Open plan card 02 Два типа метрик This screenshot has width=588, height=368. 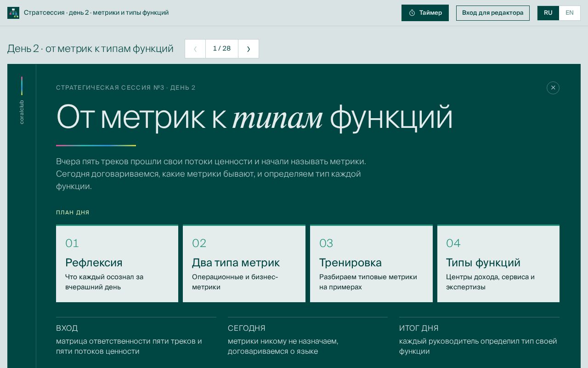(x=244, y=264)
